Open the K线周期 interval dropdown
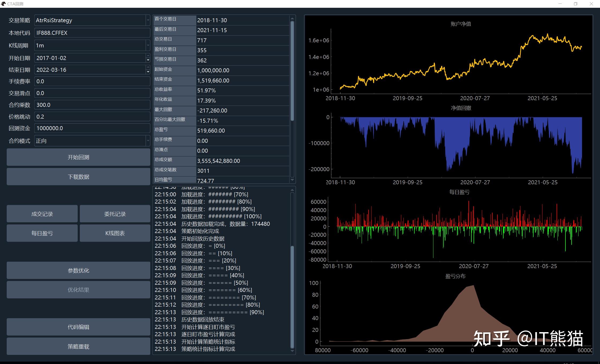 coord(148,45)
